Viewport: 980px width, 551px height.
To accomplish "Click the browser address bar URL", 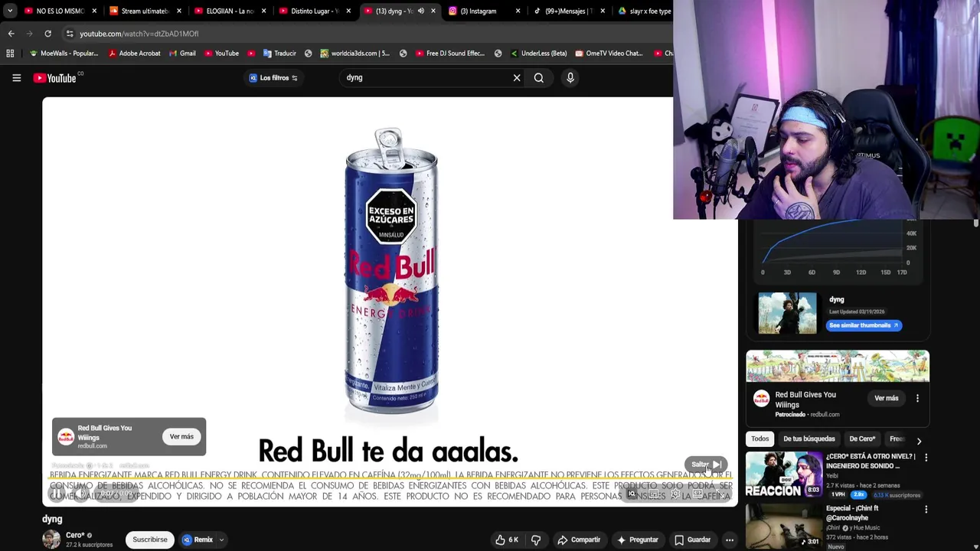I will (x=139, y=34).
